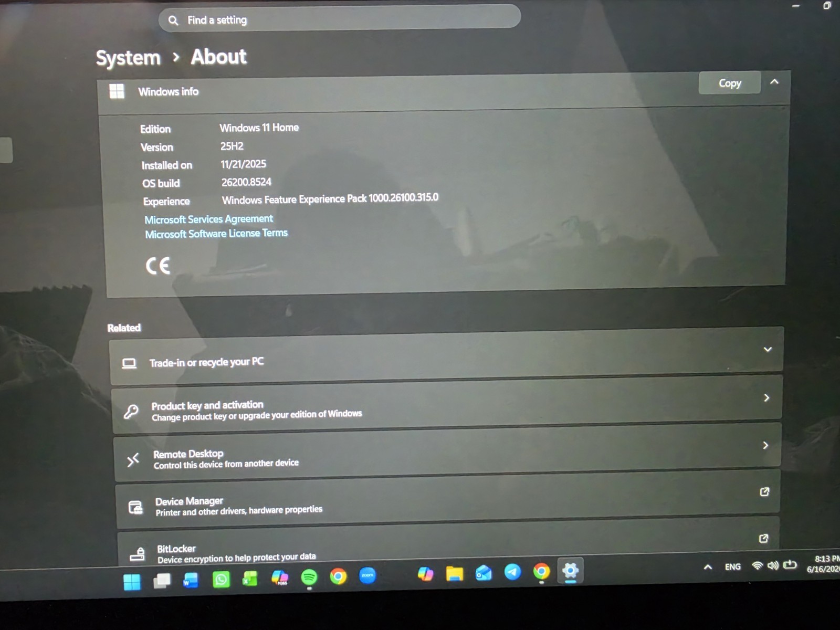Viewport: 840px width, 630px height.
Task: Open the chevron on Remote Desktop row
Action: coord(765,445)
